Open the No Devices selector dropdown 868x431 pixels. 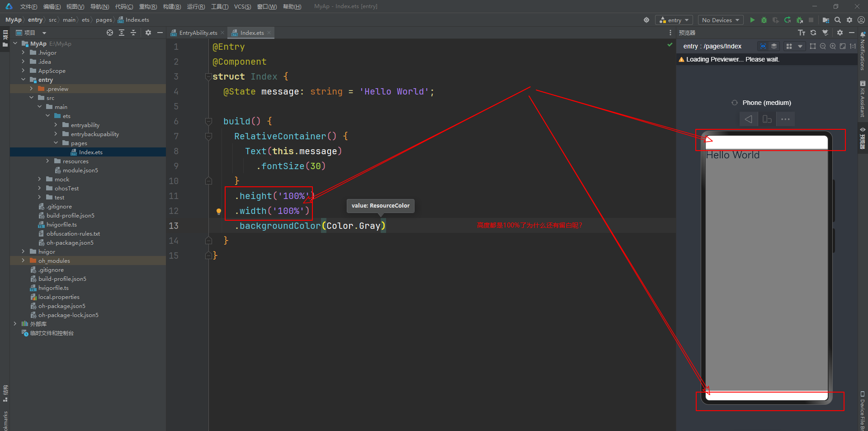point(721,20)
